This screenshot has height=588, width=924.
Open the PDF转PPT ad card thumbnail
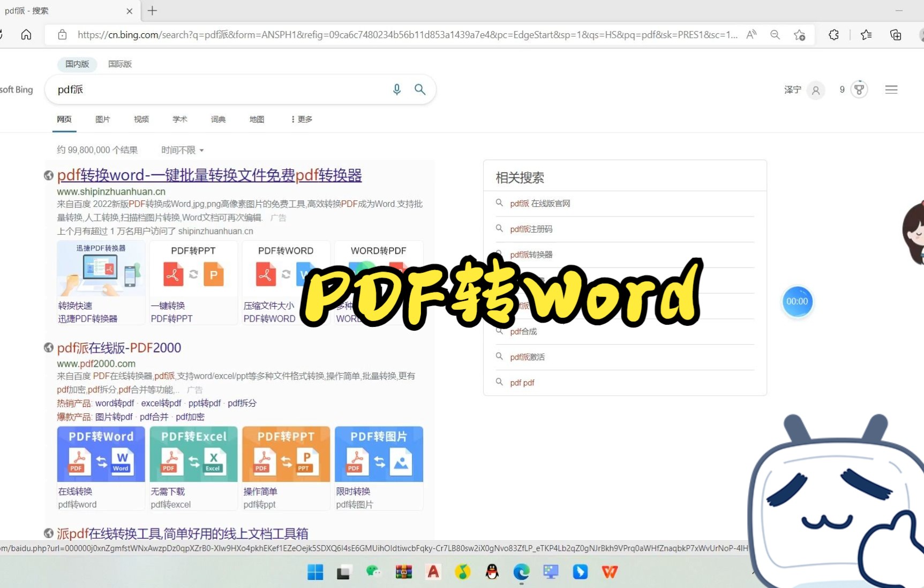193,269
